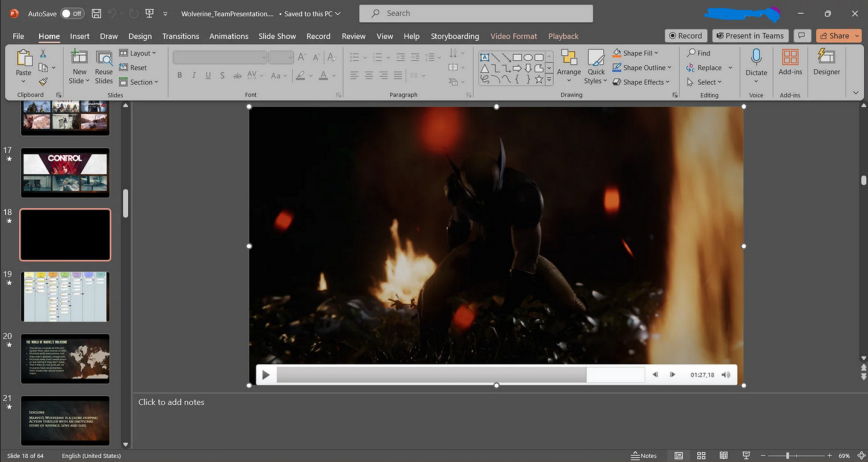Click the Reuse Slides icon
The height and width of the screenshot is (462, 868).
click(x=104, y=67)
